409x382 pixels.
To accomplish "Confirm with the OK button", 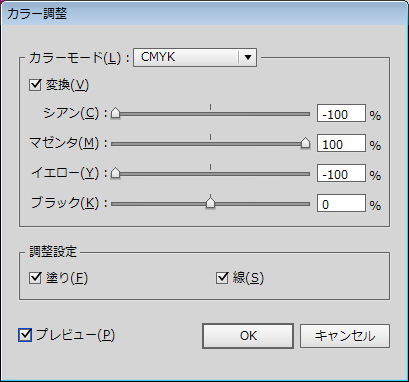I will [248, 336].
